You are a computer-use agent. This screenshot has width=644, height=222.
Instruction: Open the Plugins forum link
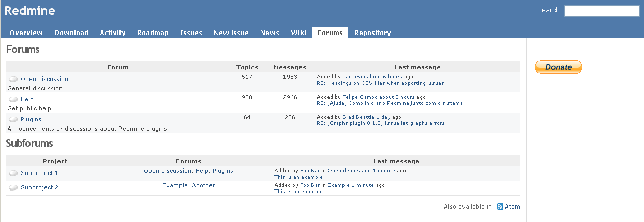click(x=31, y=119)
